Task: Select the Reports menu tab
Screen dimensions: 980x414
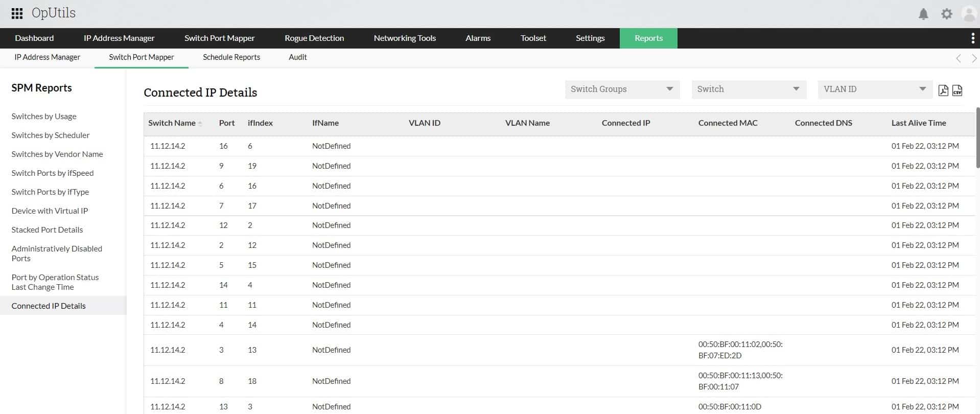Action: (x=648, y=38)
